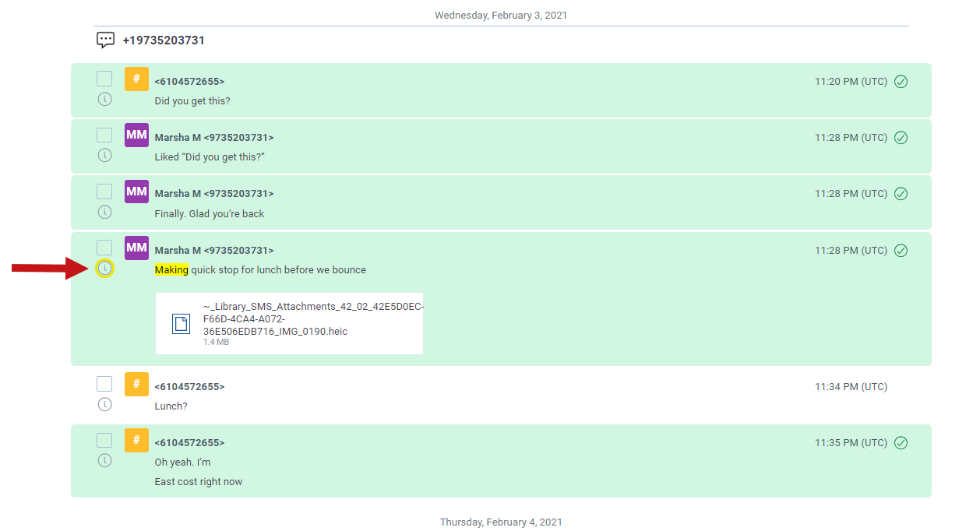Click MM avatar on the "Liked" message
Viewport: 980px width, 531px height.
136,135
